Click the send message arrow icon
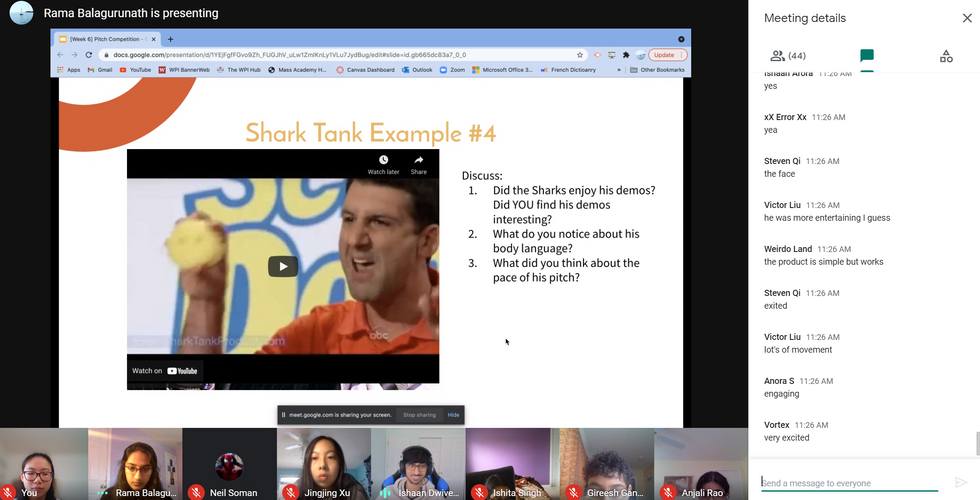Screen dimensions: 980x500 961,482
